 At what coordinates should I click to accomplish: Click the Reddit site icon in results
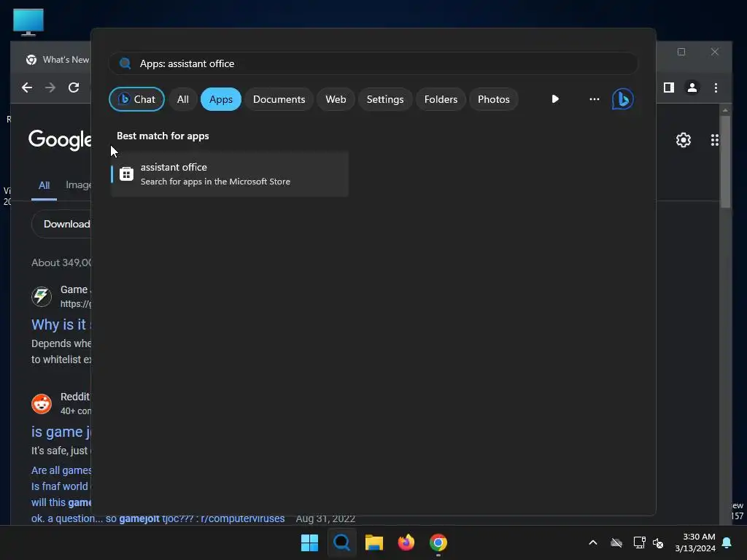pos(42,404)
